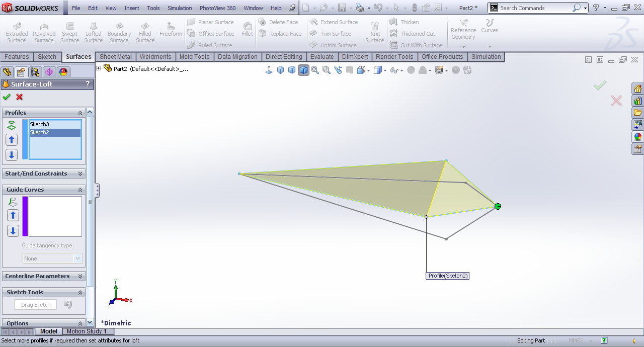Click the Previous View icon
Viewport: 644px width, 347px height.
pos(338,70)
